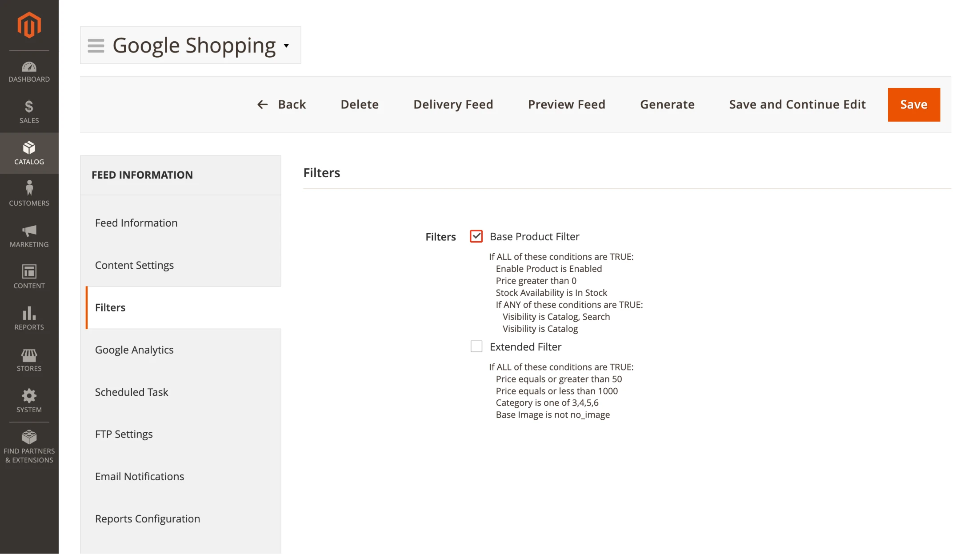Viewport: 980px width, 554px height.
Task: Uncheck the Base Product Filter checkbox
Action: [x=476, y=236]
